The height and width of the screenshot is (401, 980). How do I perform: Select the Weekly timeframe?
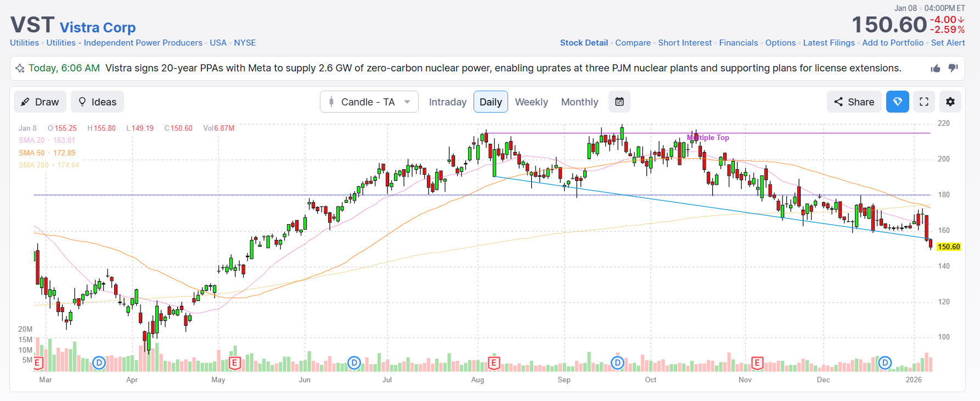(x=531, y=102)
